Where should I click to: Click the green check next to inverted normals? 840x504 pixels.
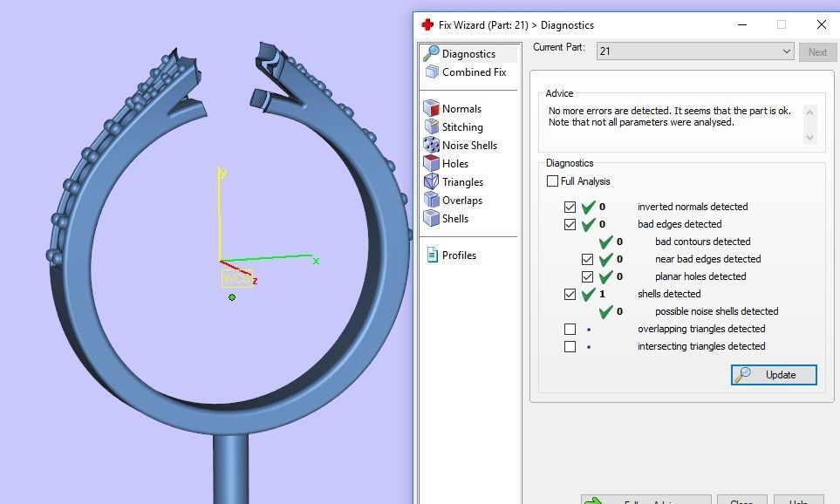588,206
